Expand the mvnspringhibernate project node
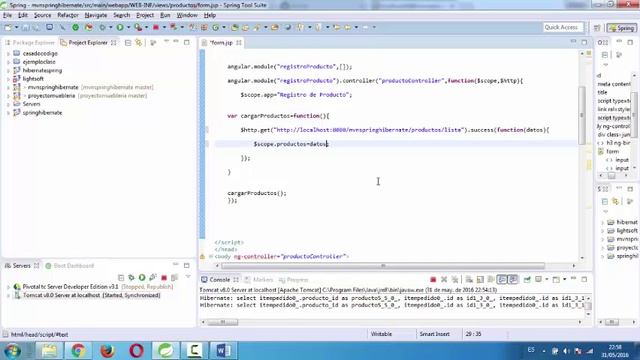Image resolution: width=640 pixels, height=360 pixels. pyautogui.click(x=8, y=87)
